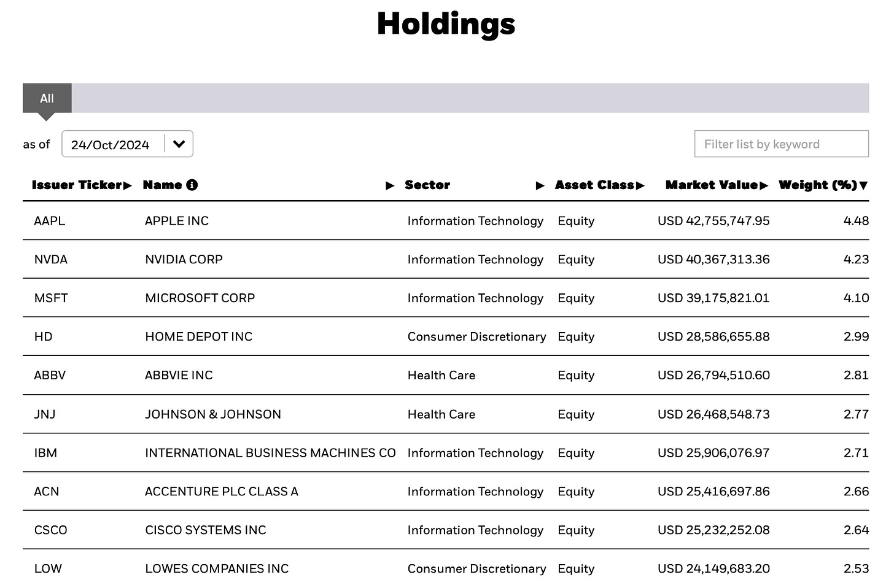Viewport: 894px width, 588px height.
Task: Click market value USD 40,367,313.36
Action: (x=713, y=260)
